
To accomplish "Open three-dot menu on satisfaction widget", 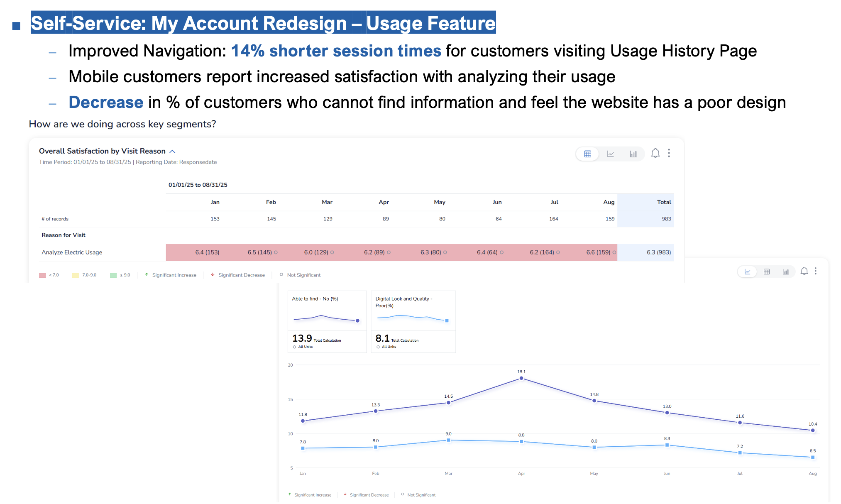I will point(669,153).
